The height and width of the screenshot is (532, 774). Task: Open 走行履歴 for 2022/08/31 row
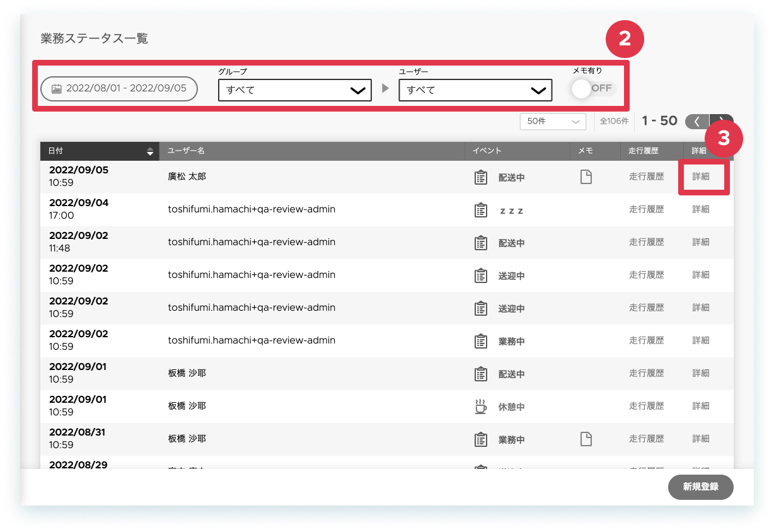coord(647,439)
